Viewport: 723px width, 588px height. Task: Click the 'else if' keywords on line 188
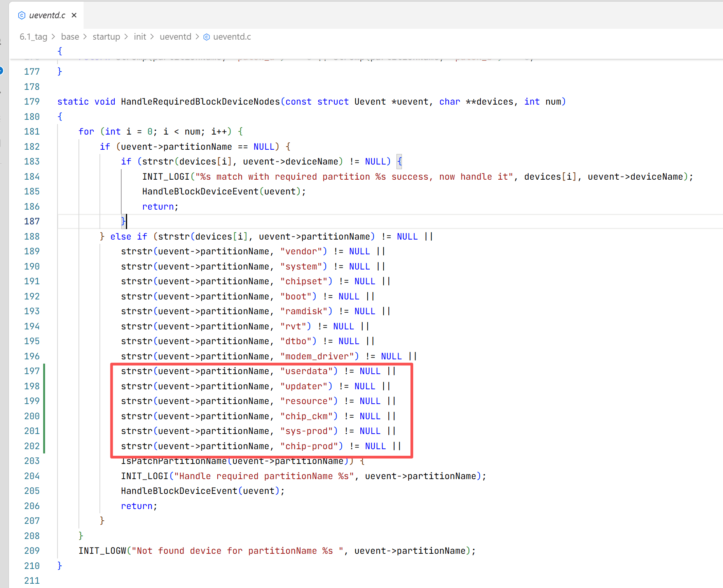pos(129,236)
